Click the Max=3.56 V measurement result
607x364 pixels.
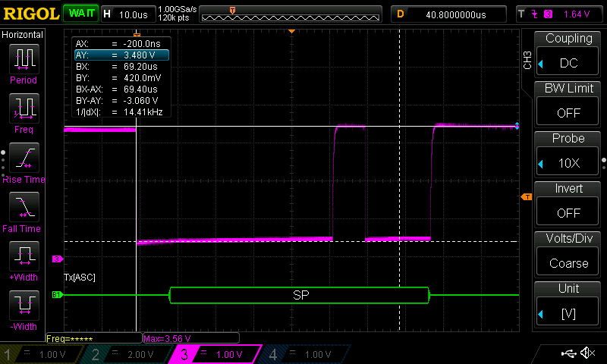pyautogui.click(x=191, y=338)
